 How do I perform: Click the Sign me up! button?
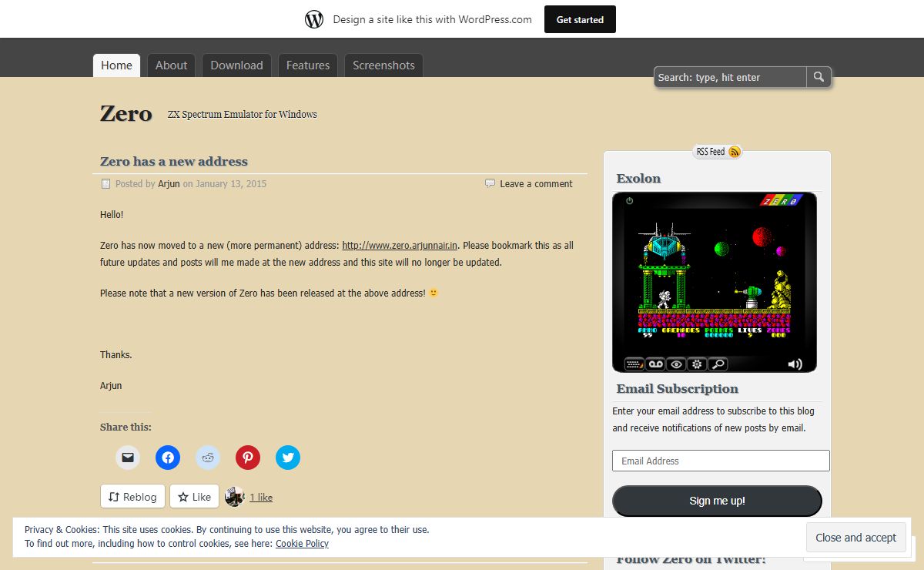pos(717,501)
